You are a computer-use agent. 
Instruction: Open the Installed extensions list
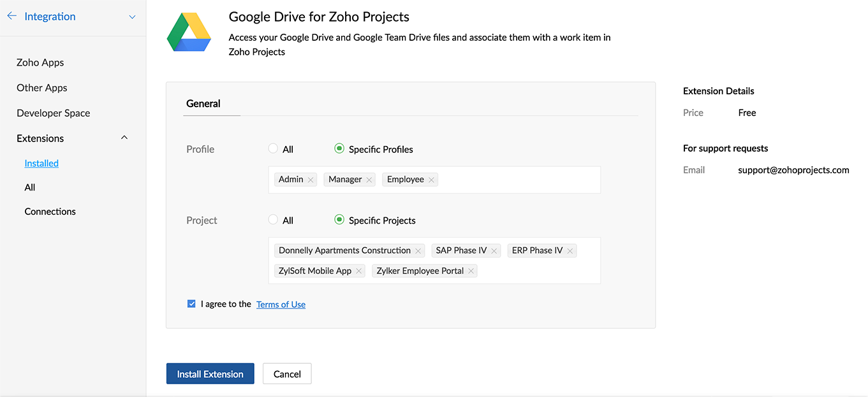[41, 163]
